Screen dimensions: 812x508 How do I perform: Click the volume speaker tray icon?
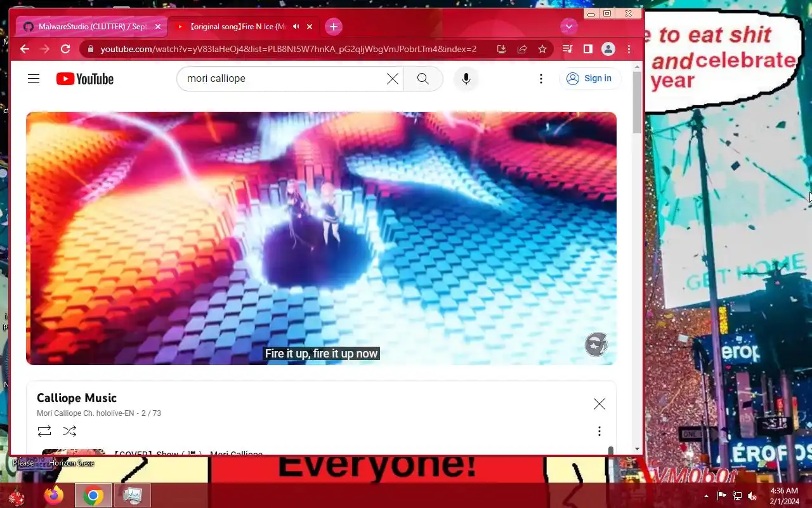coord(752,496)
